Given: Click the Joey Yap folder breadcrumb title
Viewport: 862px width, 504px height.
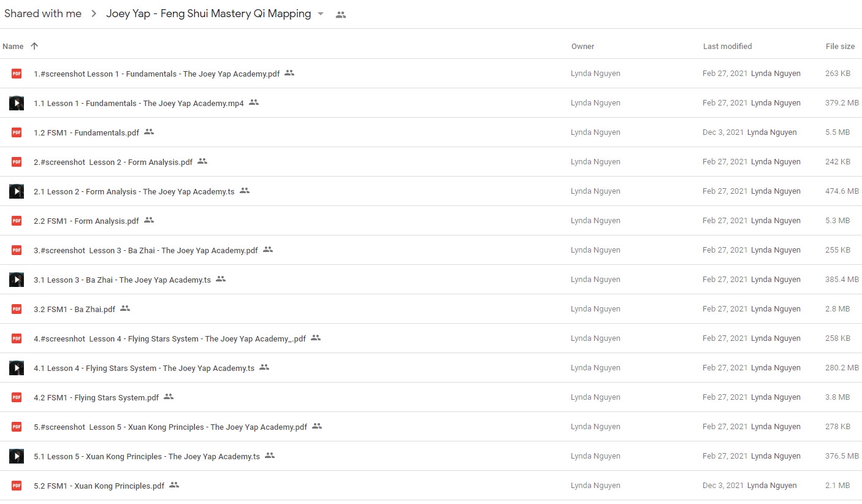Looking at the screenshot, I should pyautogui.click(x=208, y=13).
